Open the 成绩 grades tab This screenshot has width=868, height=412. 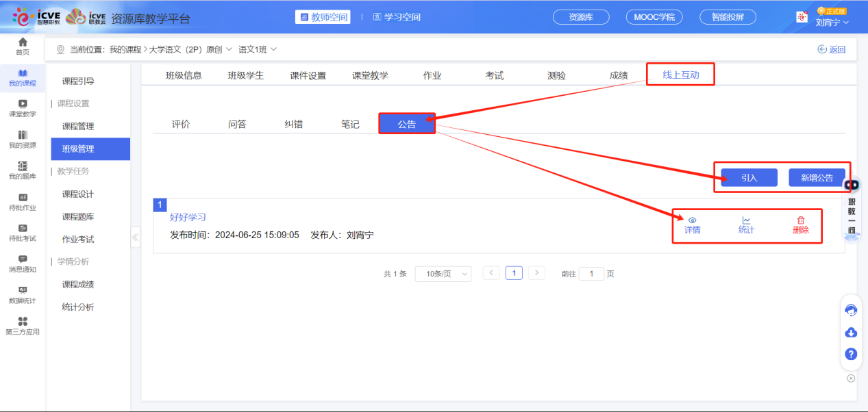coord(617,75)
